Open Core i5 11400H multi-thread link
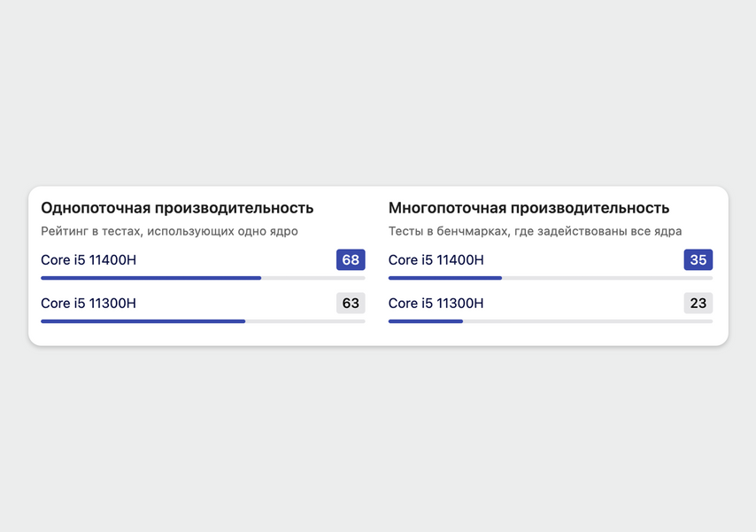This screenshot has width=756, height=532. point(436,260)
